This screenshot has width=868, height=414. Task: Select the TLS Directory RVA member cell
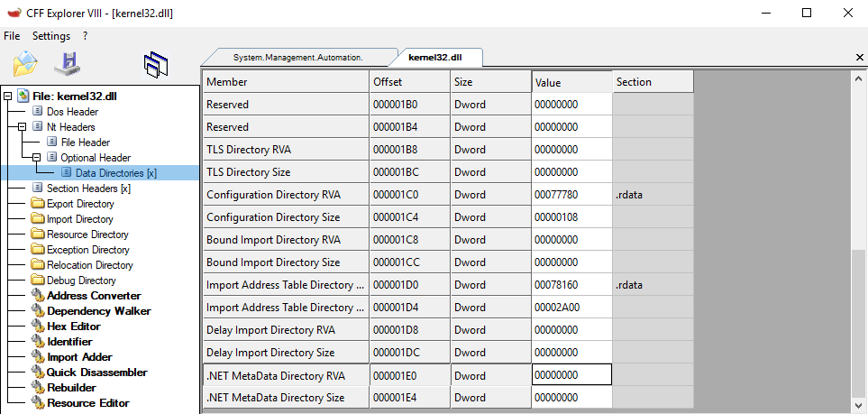click(286, 150)
